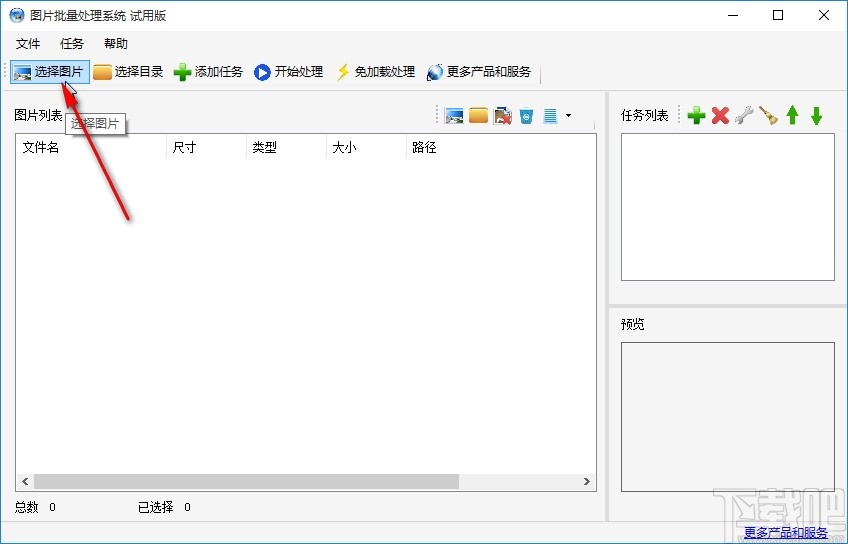Open the 帮助 menu
The image size is (848, 544).
[x=116, y=44]
